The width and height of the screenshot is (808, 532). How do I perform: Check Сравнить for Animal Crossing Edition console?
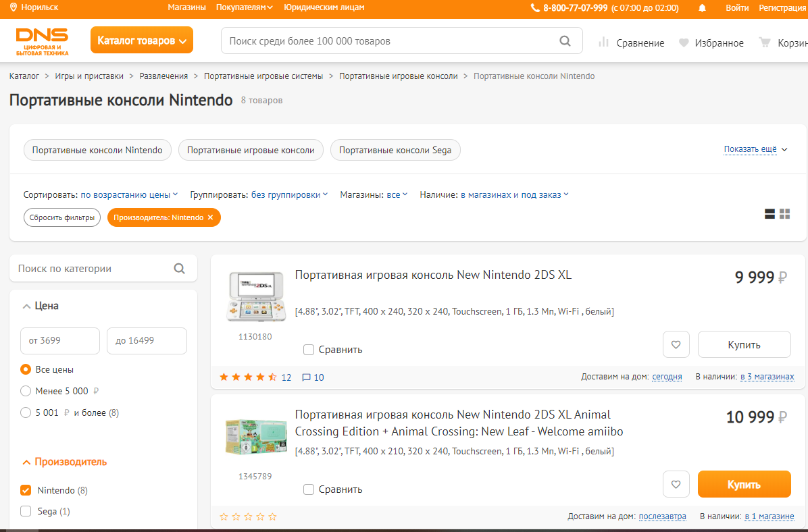point(309,489)
